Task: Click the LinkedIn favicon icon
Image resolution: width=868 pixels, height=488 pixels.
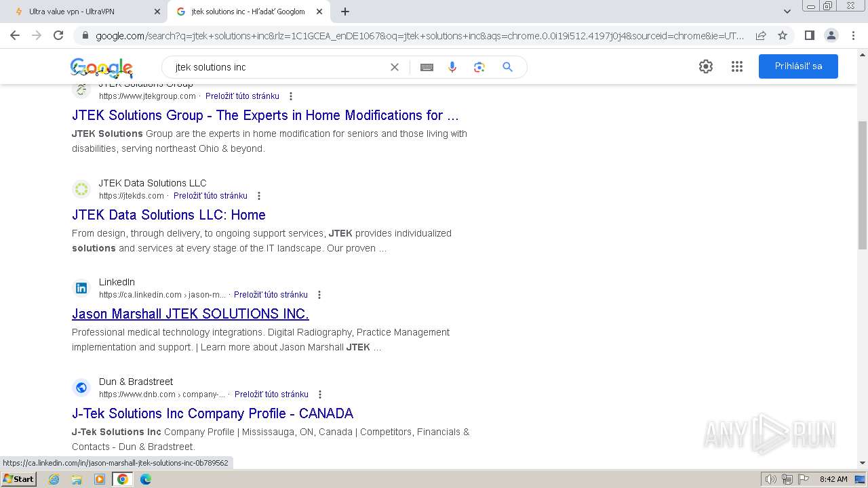Action: 81,288
